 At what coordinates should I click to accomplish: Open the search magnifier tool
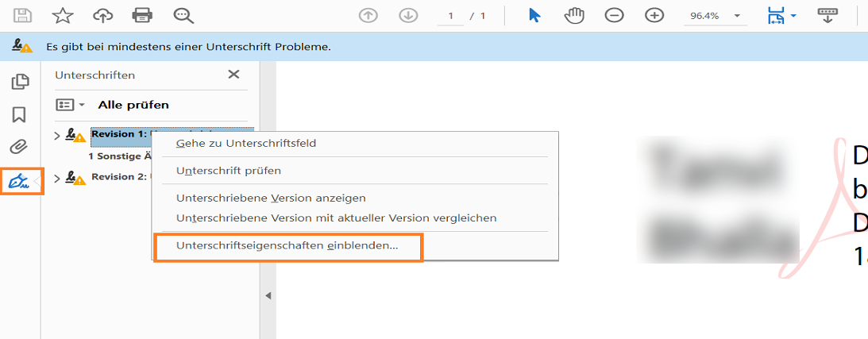pos(183,15)
